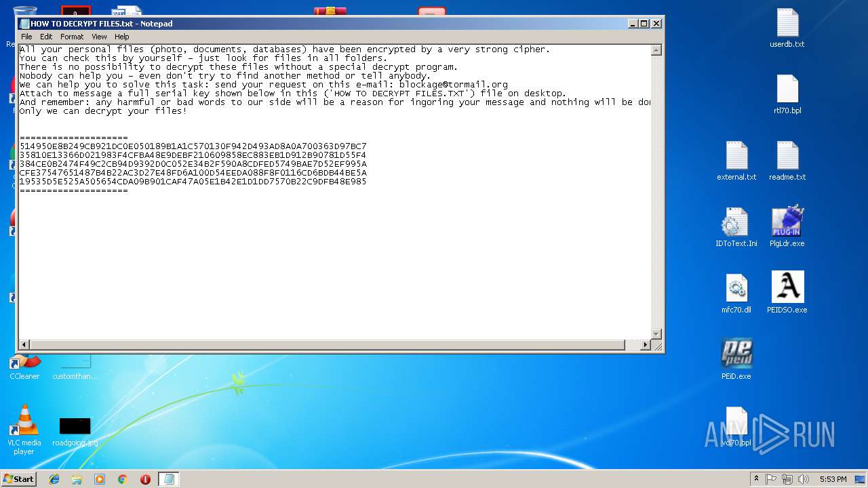The image size is (868, 488).
Task: Show hidden system tray icons
Action: point(756,479)
